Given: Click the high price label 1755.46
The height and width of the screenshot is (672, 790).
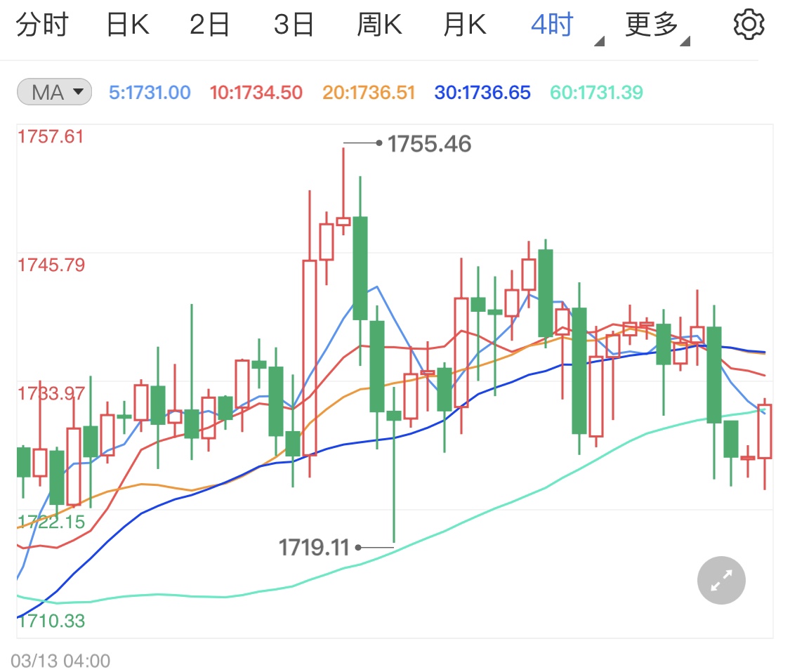Looking at the screenshot, I should pos(429,144).
